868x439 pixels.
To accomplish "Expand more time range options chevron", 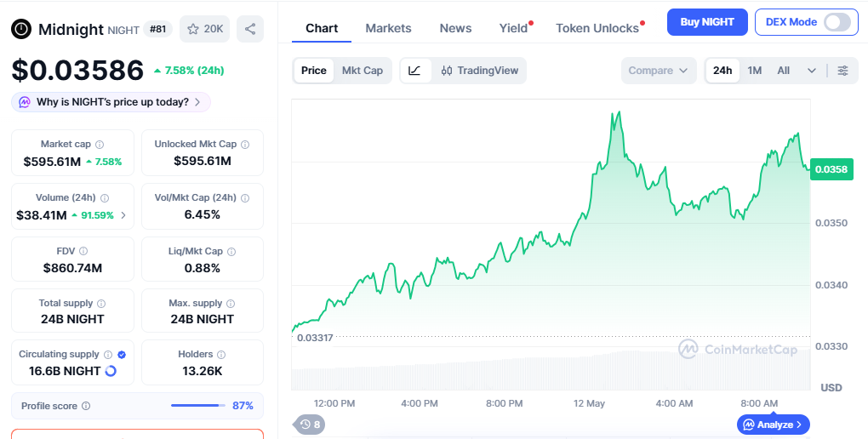I will point(812,71).
